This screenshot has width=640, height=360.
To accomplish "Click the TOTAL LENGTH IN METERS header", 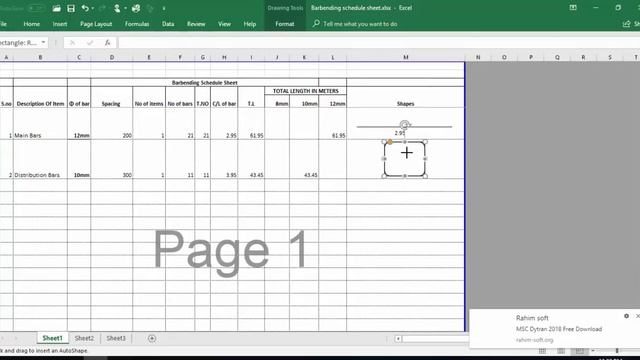I will click(x=305, y=91).
